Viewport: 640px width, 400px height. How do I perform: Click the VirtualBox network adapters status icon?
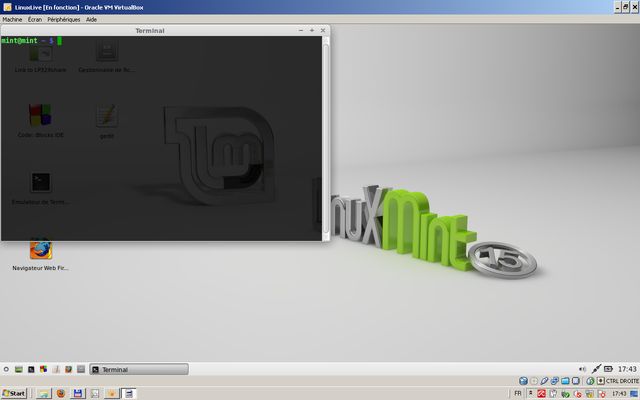point(554,381)
